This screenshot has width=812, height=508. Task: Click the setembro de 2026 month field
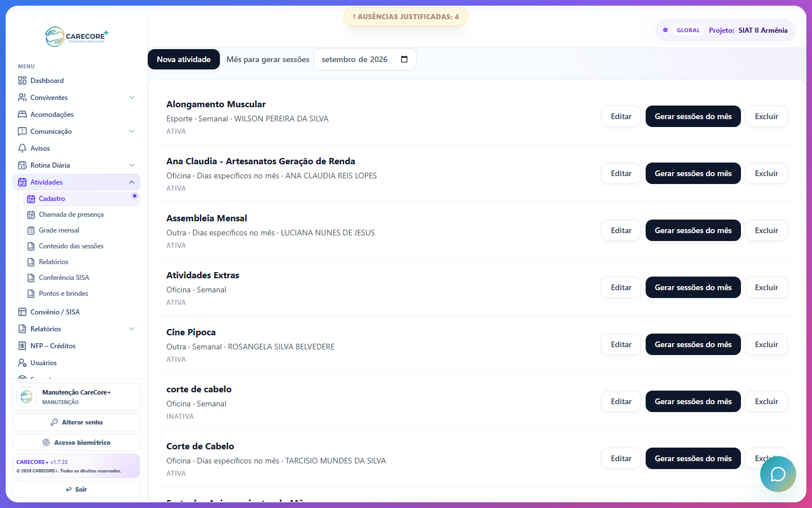tap(365, 59)
